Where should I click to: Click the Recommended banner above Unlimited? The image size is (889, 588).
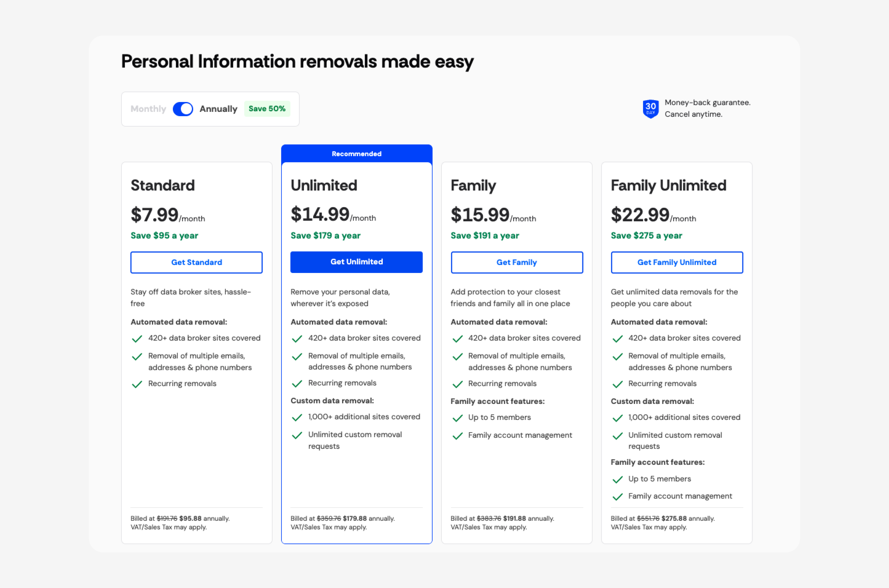356,154
